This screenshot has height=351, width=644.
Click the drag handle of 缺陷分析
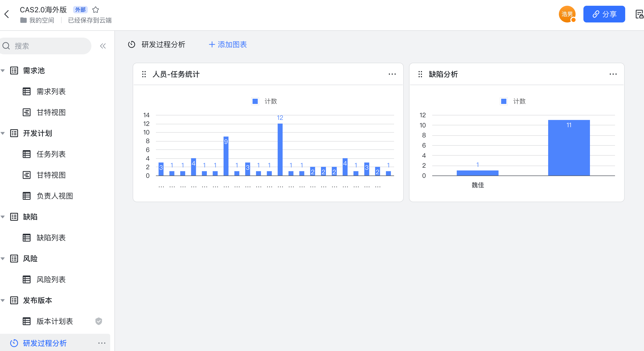(x=420, y=74)
